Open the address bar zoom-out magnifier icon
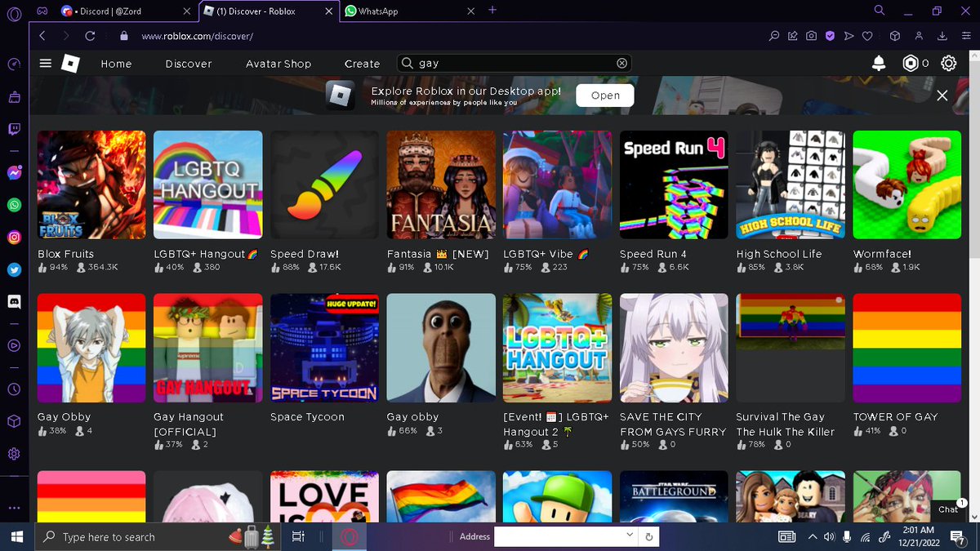 (774, 36)
